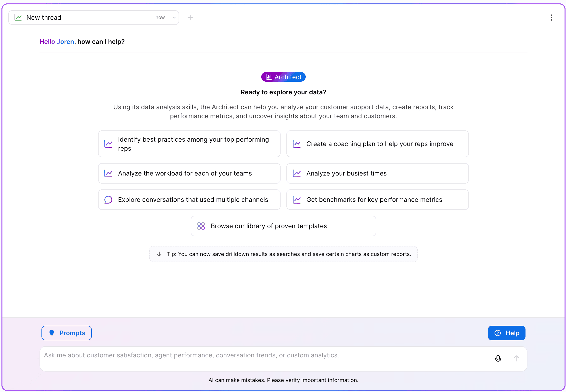Open the three-dot more options menu
566x392 pixels.
coord(551,18)
